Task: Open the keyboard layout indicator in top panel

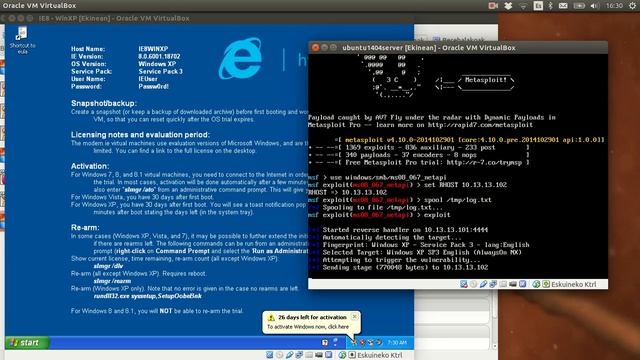Action: tap(538, 6)
